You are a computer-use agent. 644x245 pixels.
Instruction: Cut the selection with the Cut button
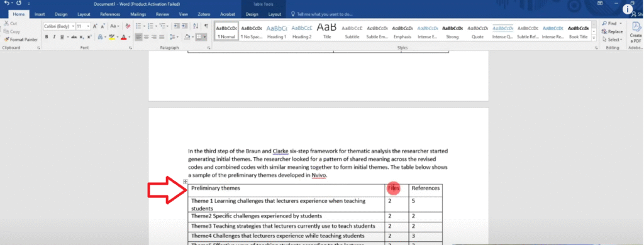(11, 24)
